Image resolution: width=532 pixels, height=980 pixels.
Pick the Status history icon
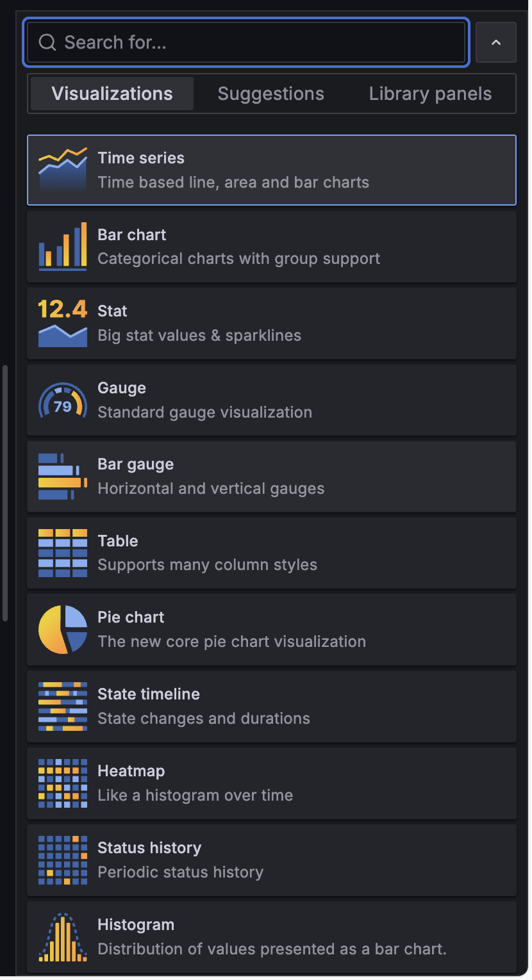click(63, 860)
